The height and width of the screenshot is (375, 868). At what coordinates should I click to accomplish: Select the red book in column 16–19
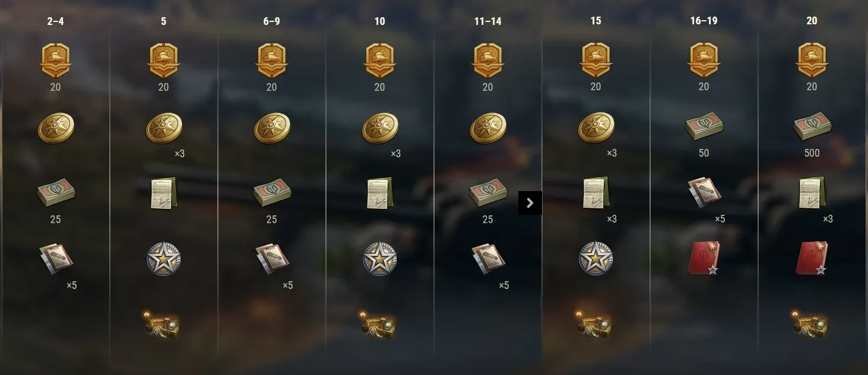(704, 258)
